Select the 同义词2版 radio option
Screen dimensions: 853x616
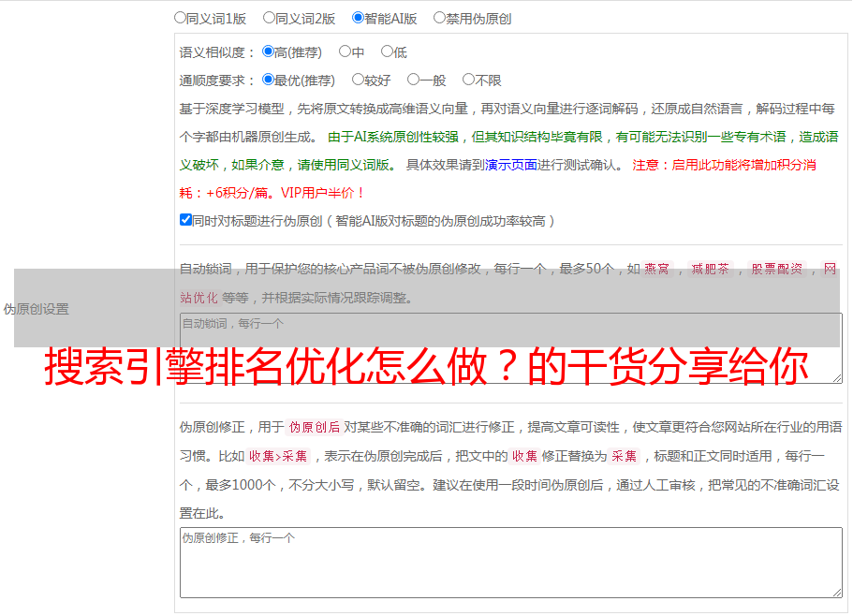[x=269, y=18]
